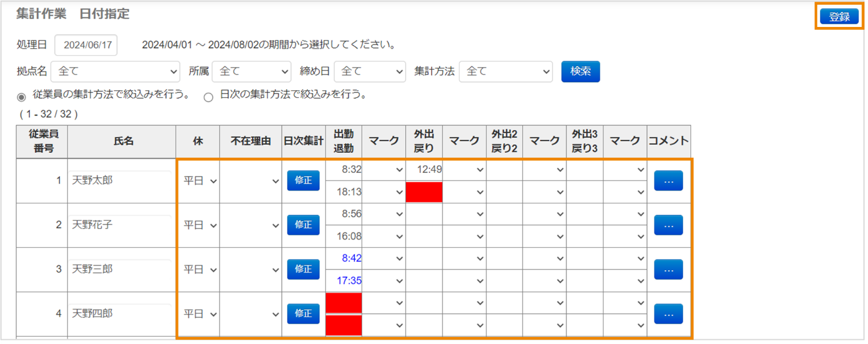Open the comment dialog for 天野四郎

pos(668,314)
